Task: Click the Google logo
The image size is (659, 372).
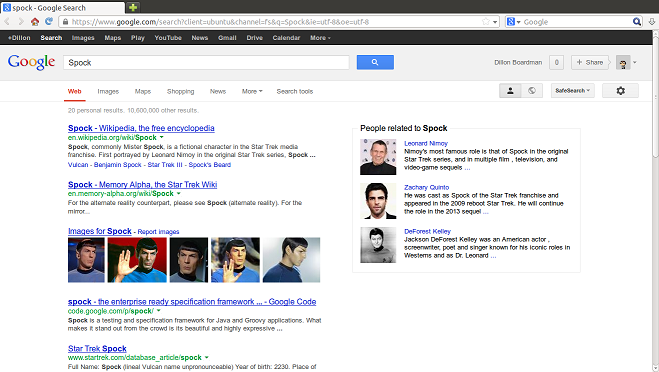Action: tap(31, 62)
